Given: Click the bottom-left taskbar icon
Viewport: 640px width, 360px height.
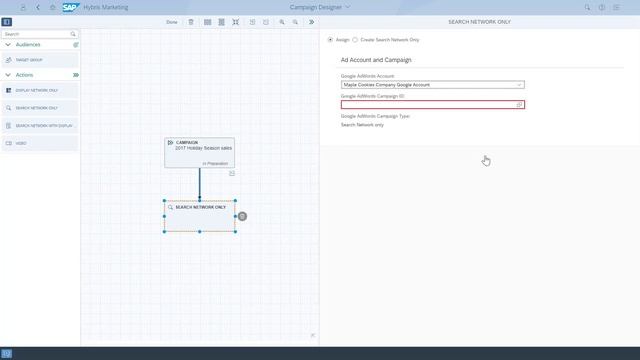Looking at the screenshot, I should click(7, 353).
